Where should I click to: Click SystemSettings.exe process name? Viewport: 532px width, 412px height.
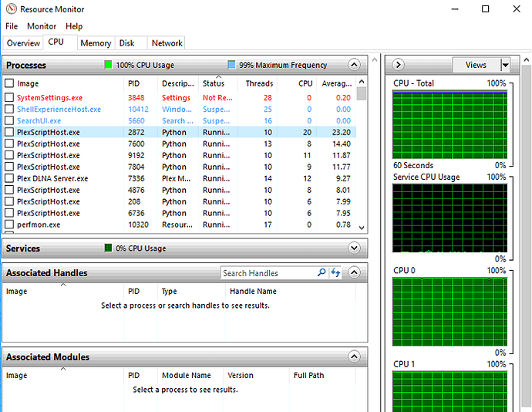[x=50, y=97]
